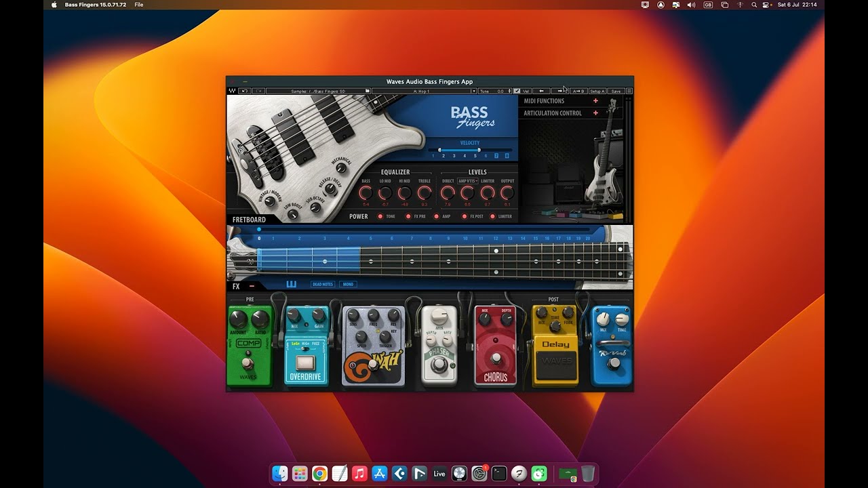
Task: Click the Output level knob
Action: pos(507,193)
